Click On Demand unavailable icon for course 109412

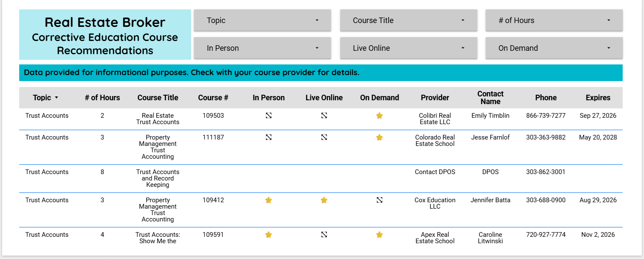(x=380, y=200)
